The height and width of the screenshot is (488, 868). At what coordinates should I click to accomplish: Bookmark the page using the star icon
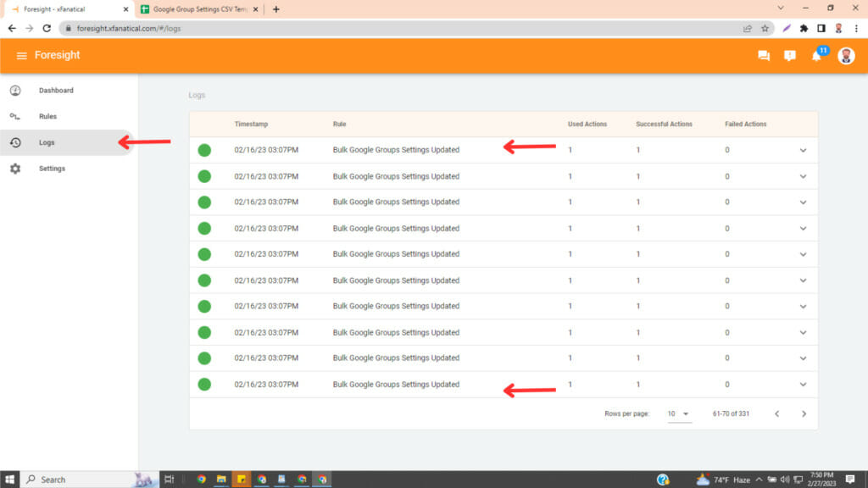tap(765, 28)
